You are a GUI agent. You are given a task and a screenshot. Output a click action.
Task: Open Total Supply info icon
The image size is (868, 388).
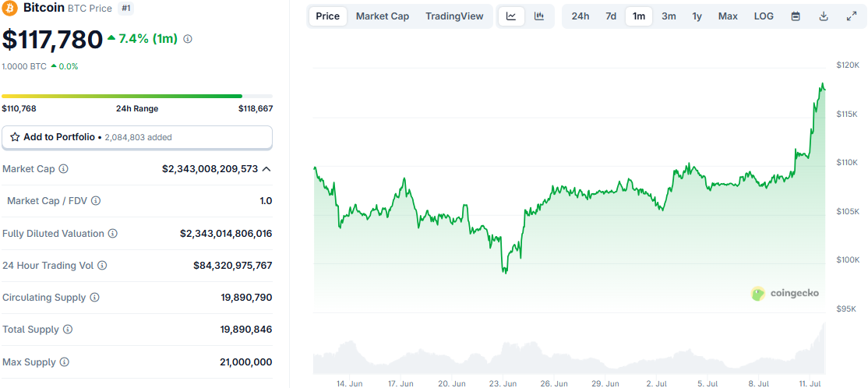coord(68,330)
